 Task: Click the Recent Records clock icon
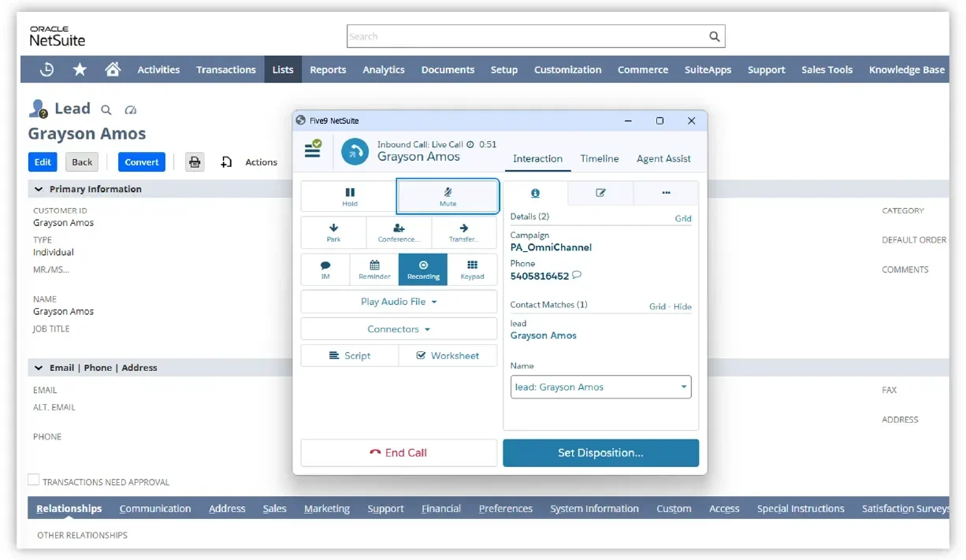coord(46,69)
